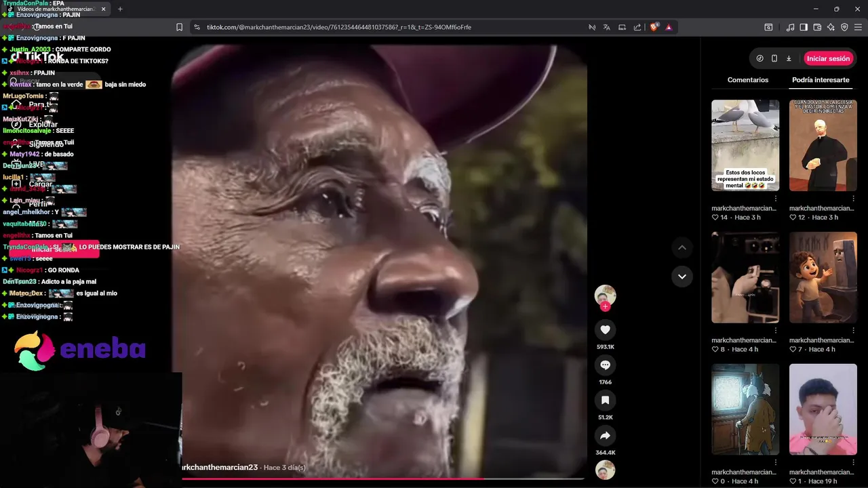
Task: Click the like count '8 · Hace 4 h'
Action: point(734,350)
